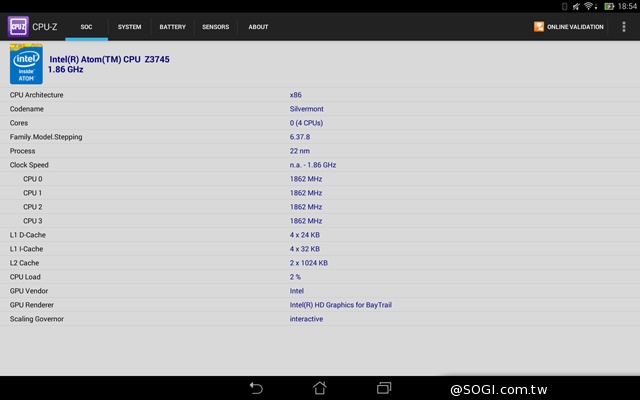Tap the x86 architecture value

coord(296,95)
